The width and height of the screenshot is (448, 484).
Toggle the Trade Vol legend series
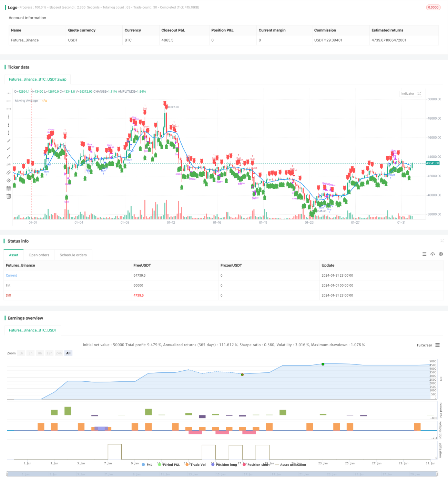coord(195,465)
